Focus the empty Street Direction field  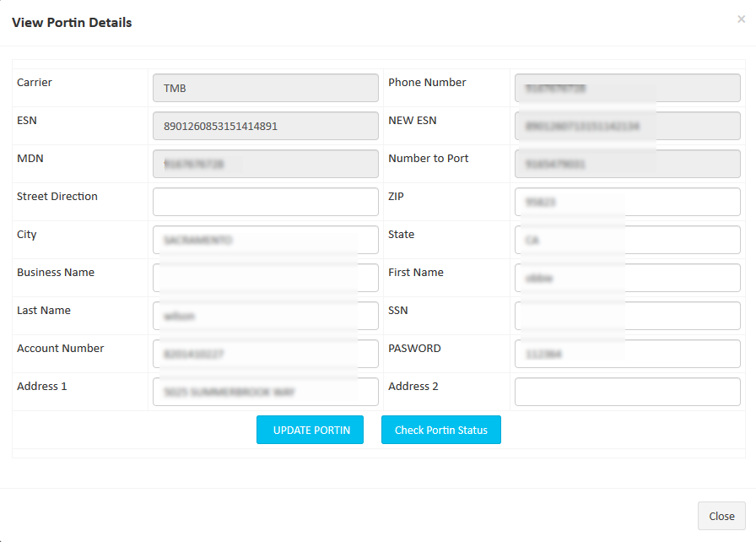point(266,202)
